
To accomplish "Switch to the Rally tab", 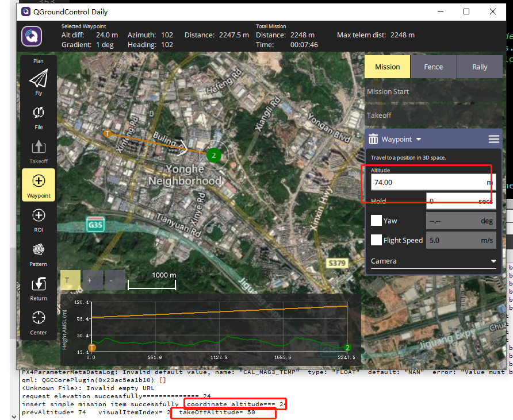I will [x=480, y=67].
